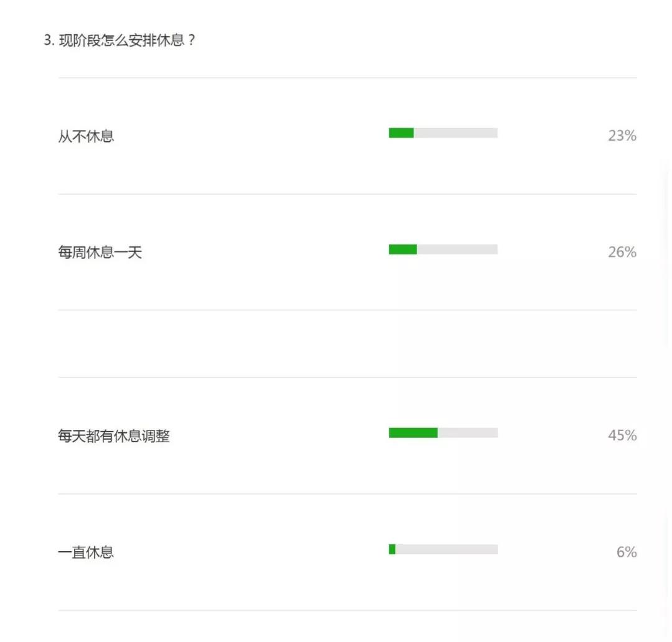Click question title 现阶段怎么安排休息？

coord(128,40)
